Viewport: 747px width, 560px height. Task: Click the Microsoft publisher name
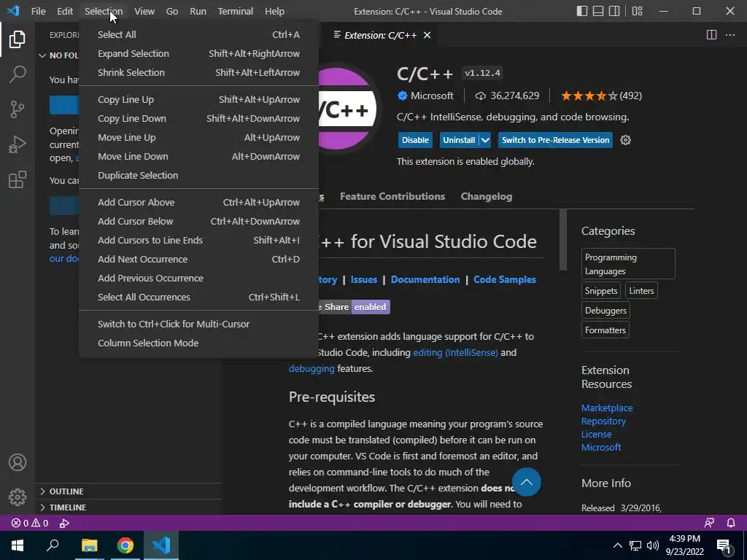click(x=432, y=96)
